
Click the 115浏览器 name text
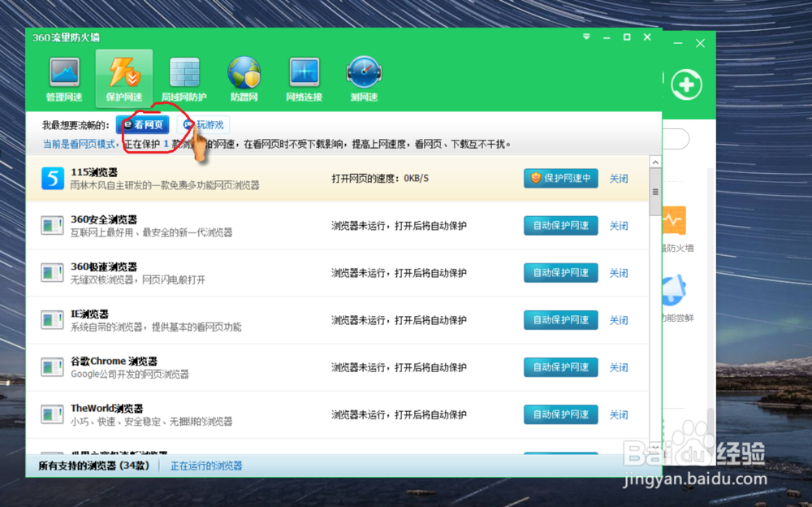[x=94, y=172]
